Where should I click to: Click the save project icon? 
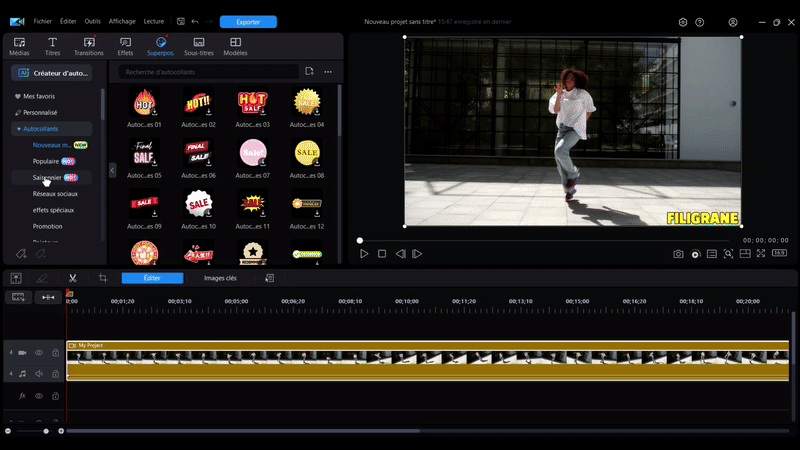pyautogui.click(x=181, y=21)
